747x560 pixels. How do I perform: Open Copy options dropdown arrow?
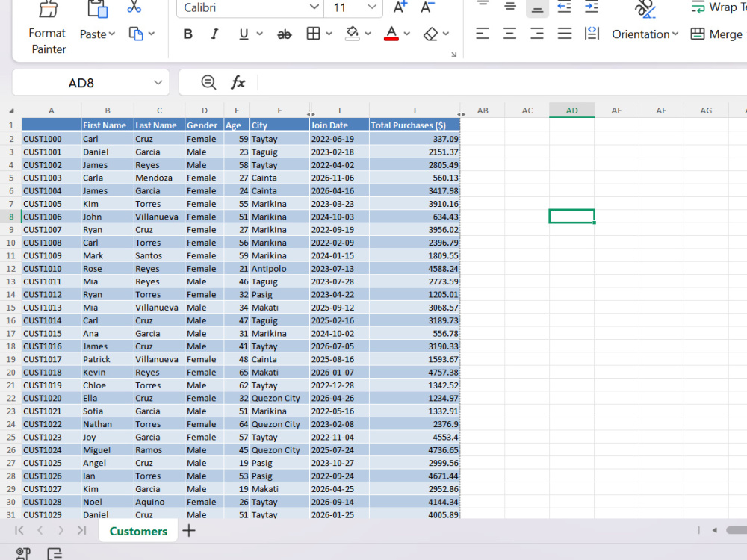point(152,34)
